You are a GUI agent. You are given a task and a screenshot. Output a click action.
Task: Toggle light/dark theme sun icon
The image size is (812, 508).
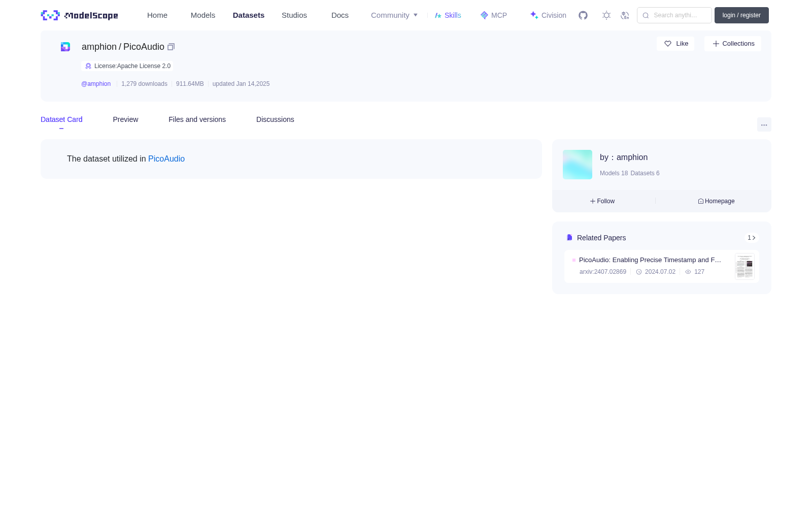[606, 15]
